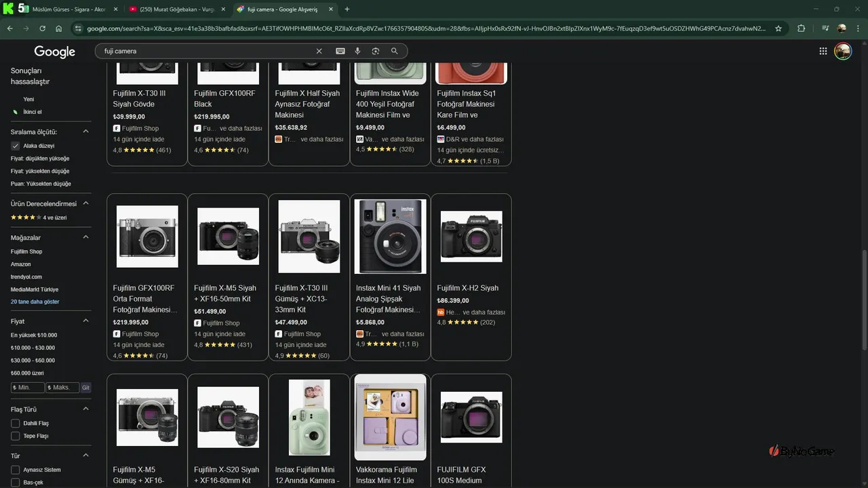Collapse the Tür section
The height and width of the screenshot is (488, 868).
tap(86, 455)
